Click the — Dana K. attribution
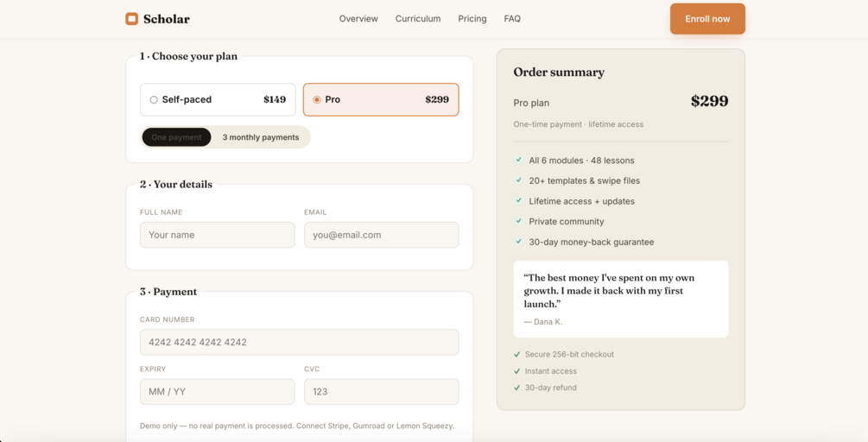 point(543,322)
